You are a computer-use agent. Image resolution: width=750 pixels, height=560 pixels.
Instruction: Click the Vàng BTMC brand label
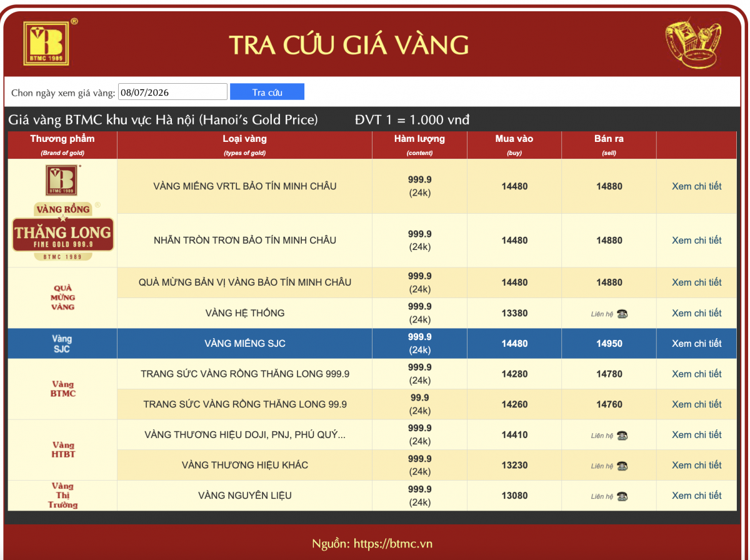point(62,389)
